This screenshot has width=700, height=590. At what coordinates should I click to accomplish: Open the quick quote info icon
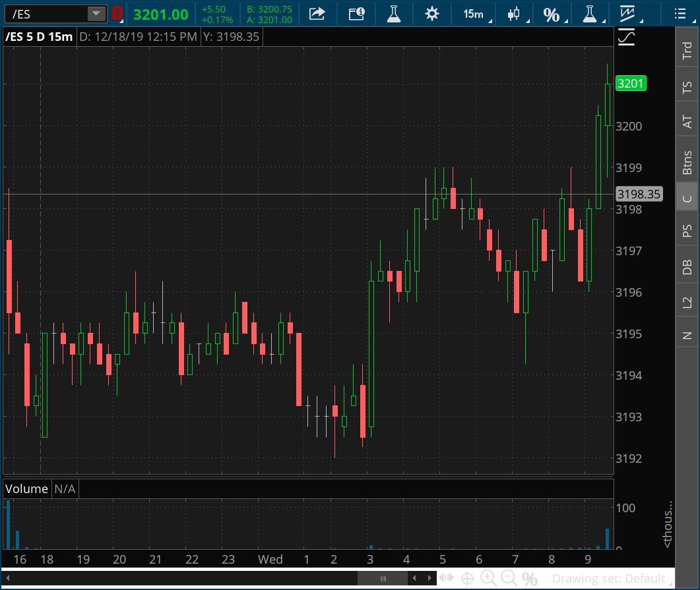[356, 14]
